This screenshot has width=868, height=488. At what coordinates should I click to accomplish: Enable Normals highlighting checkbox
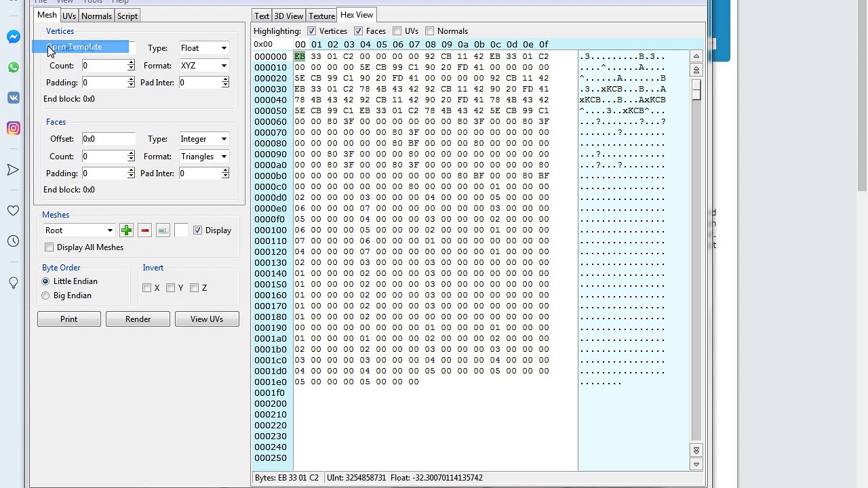click(430, 31)
